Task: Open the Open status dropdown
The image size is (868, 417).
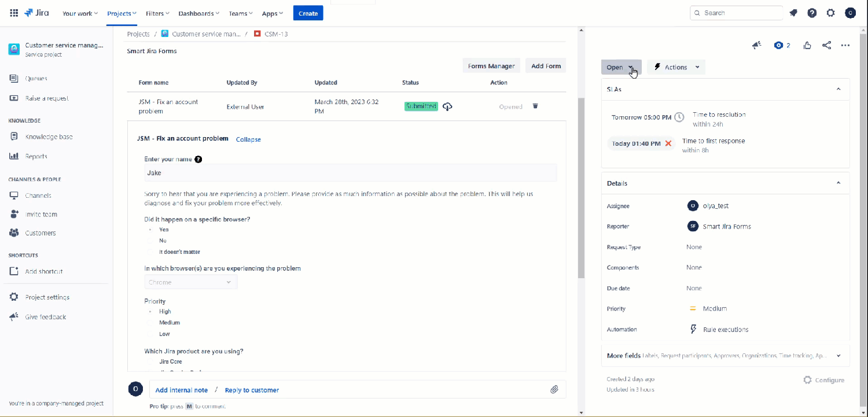Action: 621,67
